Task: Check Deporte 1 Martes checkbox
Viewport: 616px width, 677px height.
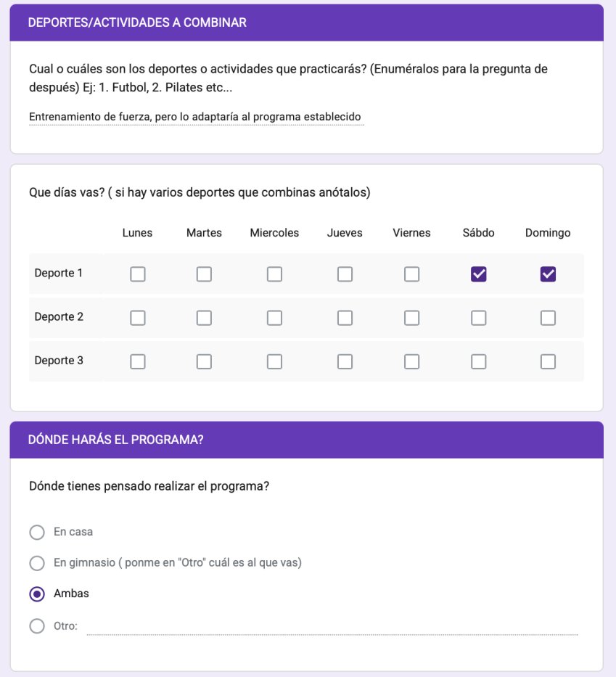Action: pyautogui.click(x=204, y=274)
